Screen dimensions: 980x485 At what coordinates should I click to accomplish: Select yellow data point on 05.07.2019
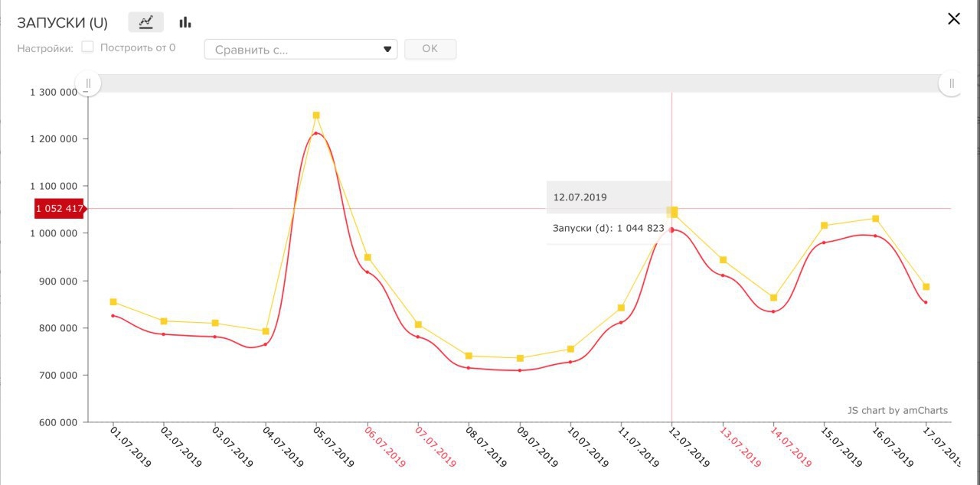point(316,116)
